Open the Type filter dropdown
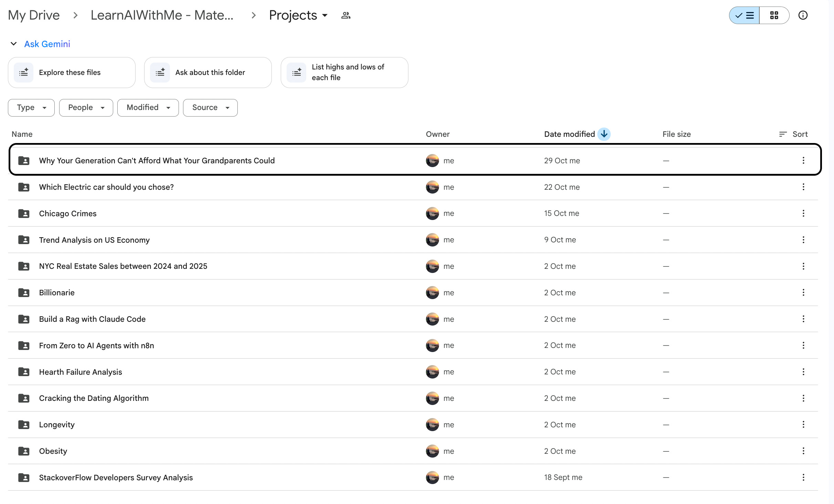 click(31, 108)
